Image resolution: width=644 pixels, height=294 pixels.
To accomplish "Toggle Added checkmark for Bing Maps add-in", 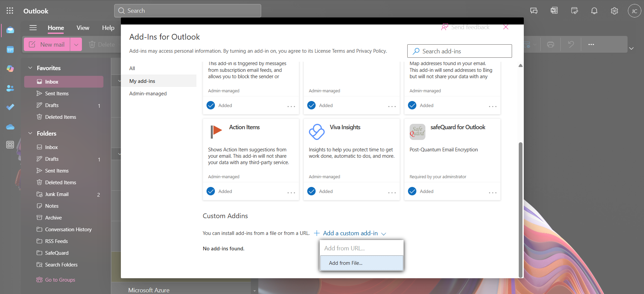I will [x=412, y=105].
